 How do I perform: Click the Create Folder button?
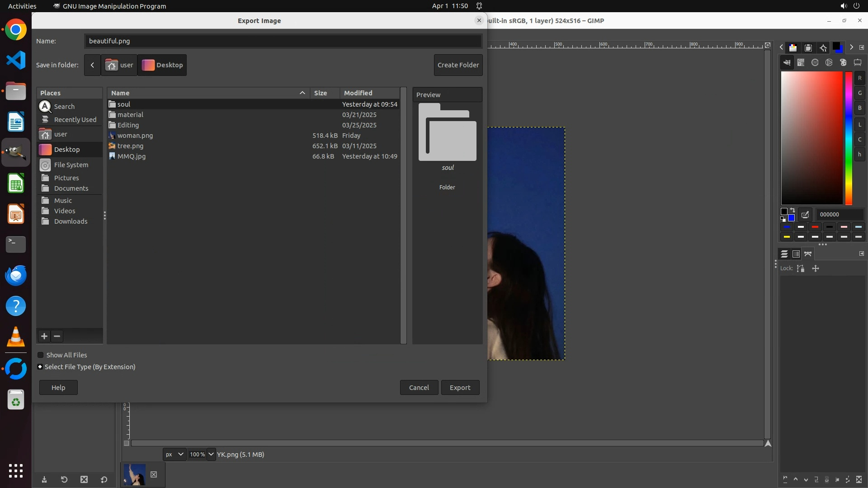click(x=458, y=65)
